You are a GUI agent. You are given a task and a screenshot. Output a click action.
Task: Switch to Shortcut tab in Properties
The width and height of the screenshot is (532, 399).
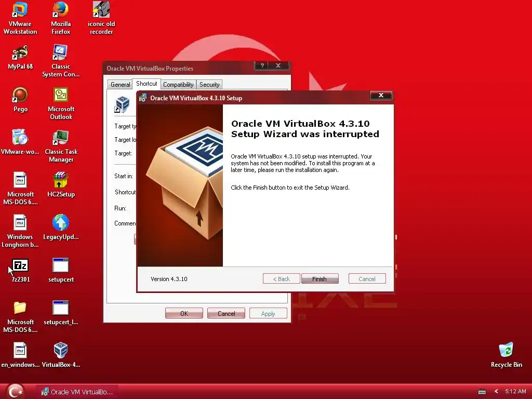coord(147,84)
